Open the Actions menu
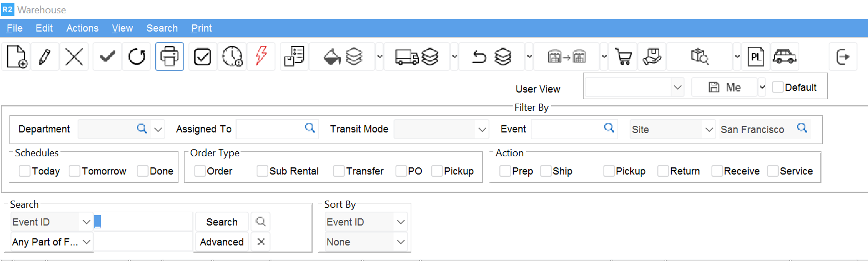The height and width of the screenshot is (261, 868). click(82, 28)
